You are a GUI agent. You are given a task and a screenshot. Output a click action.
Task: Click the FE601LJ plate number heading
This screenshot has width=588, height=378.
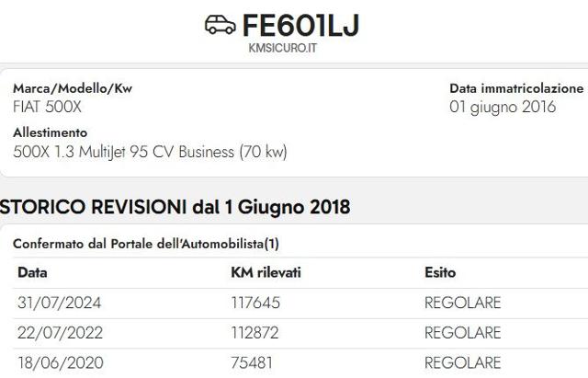click(301, 26)
